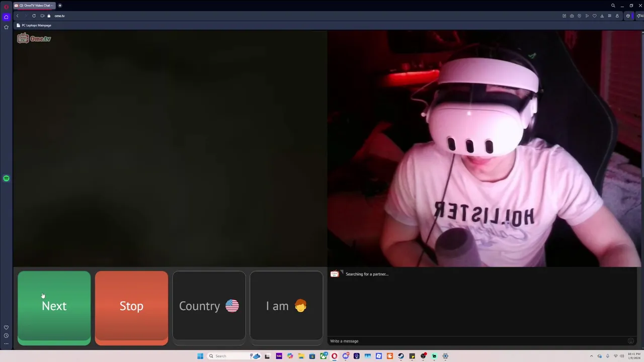Screen dimensions: 644x362
Task: Open Opera from the taskbar
Action: [334, 356]
